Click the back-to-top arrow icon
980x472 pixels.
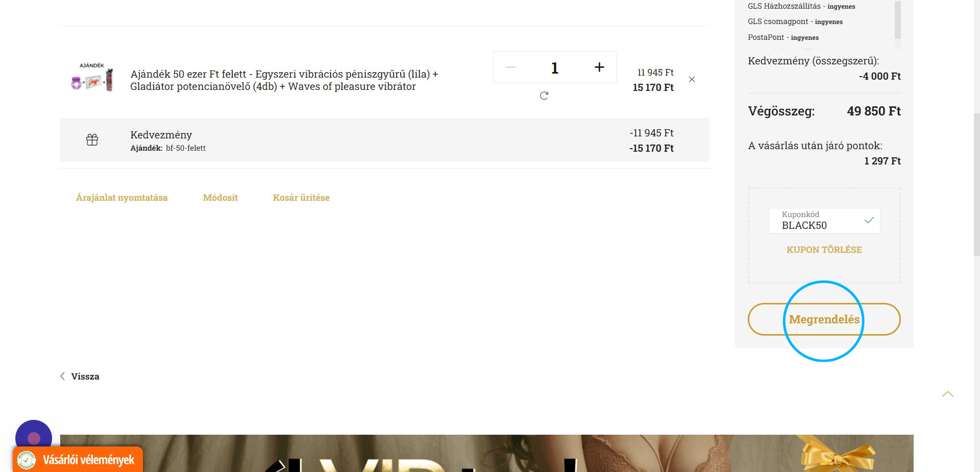point(948,394)
